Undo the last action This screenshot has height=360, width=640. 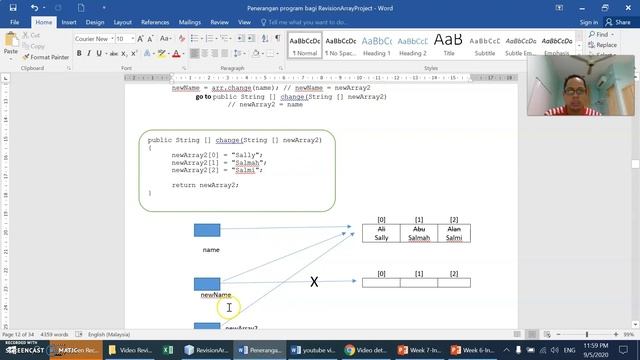tap(34, 8)
